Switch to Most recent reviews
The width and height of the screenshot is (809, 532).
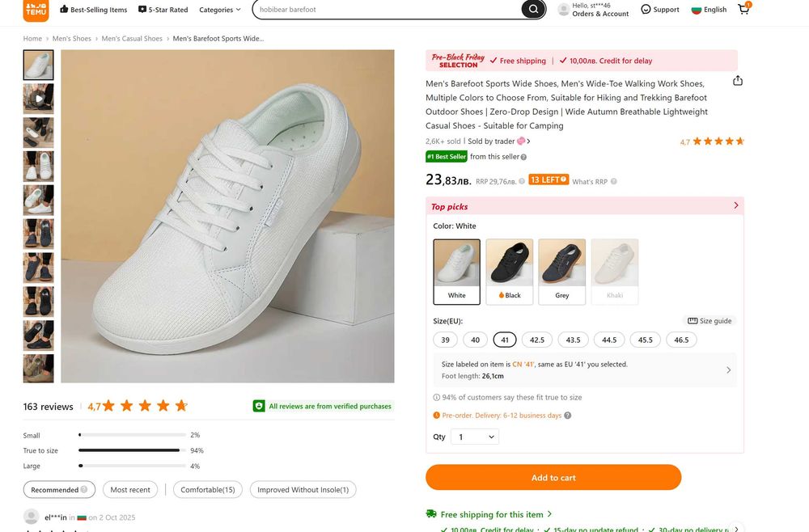tap(130, 490)
